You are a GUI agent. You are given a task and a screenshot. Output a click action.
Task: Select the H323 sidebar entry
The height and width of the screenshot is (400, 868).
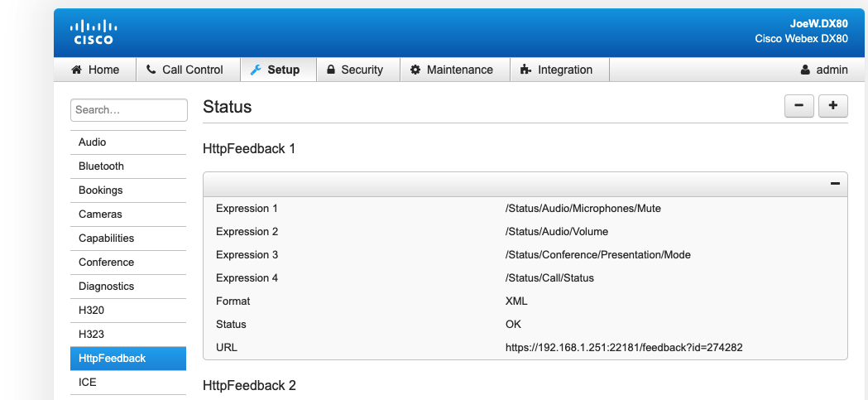click(128, 335)
